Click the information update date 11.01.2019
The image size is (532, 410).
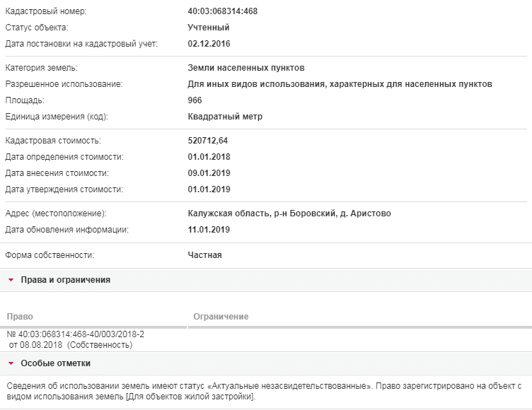click(209, 230)
